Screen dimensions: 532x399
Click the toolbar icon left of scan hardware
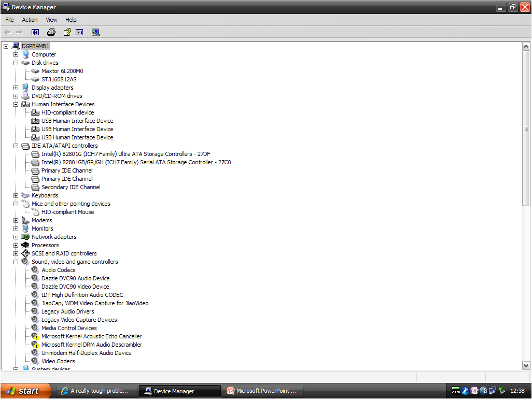pos(79,32)
